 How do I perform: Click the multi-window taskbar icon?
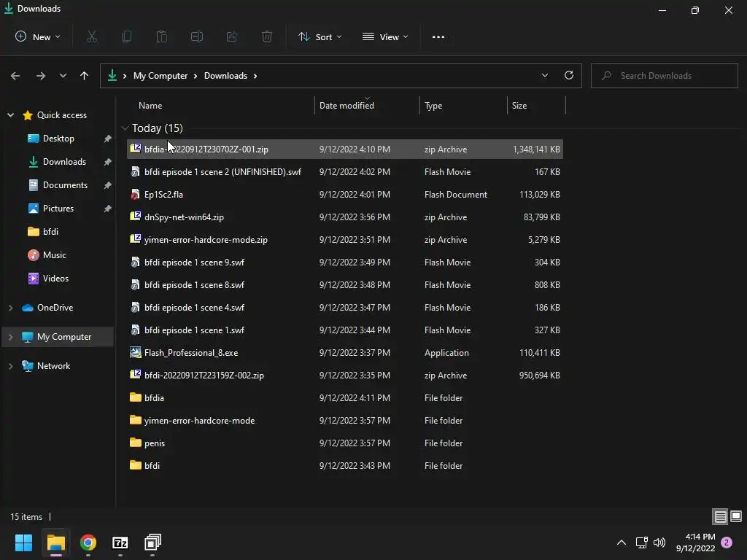[x=153, y=542]
